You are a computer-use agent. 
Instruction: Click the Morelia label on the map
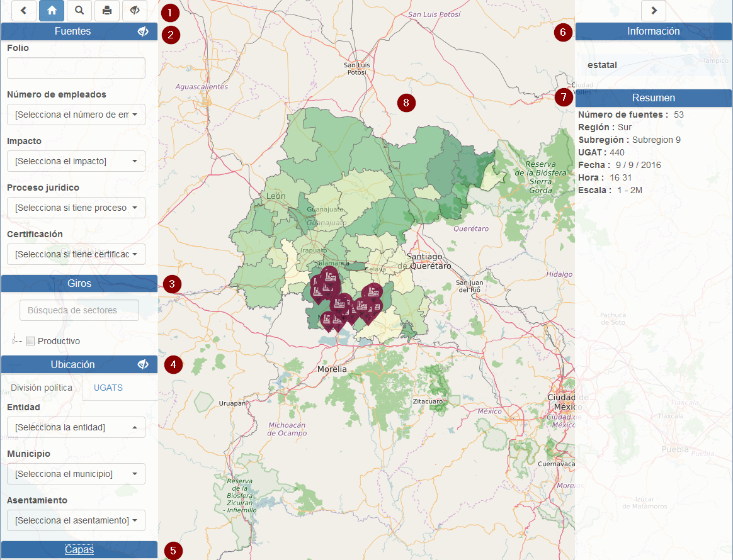coord(332,369)
